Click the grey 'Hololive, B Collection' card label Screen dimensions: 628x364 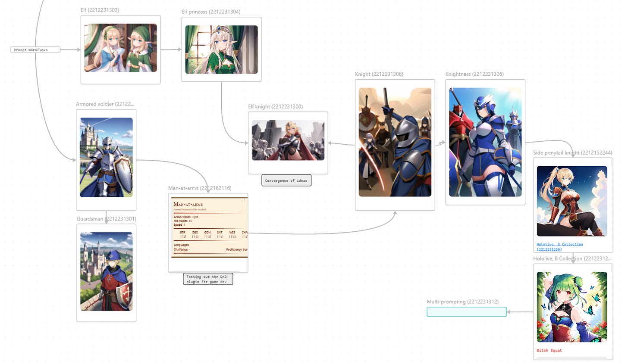572,258
